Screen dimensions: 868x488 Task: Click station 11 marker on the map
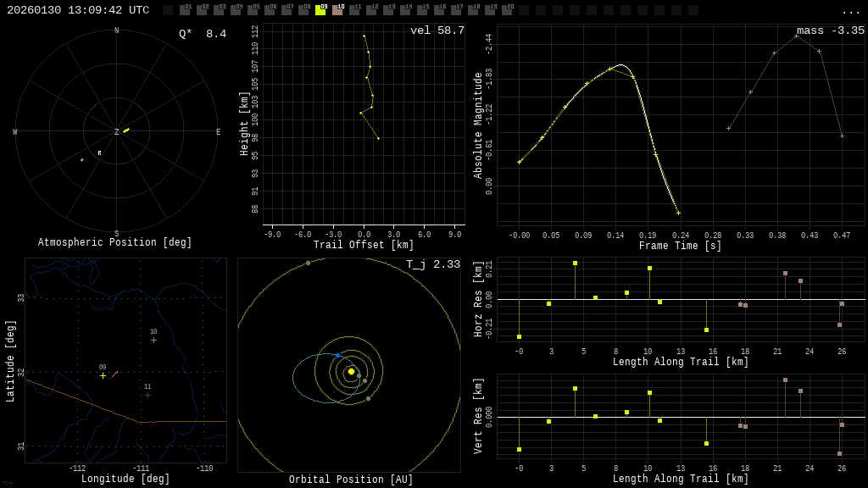pos(147,395)
